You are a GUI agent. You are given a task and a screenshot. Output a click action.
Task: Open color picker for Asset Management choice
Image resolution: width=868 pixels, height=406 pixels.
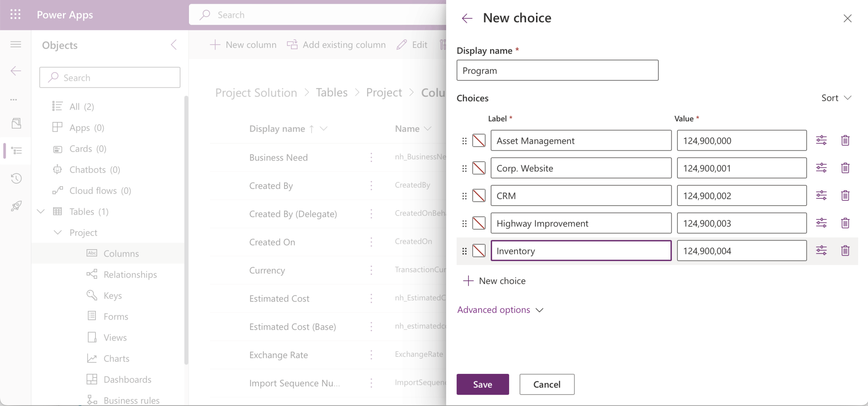tap(479, 141)
